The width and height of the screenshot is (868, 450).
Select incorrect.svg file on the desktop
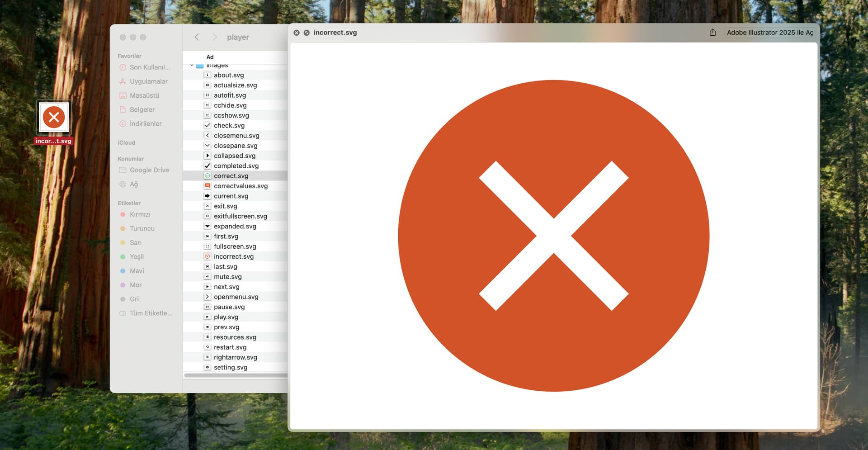[x=54, y=118]
